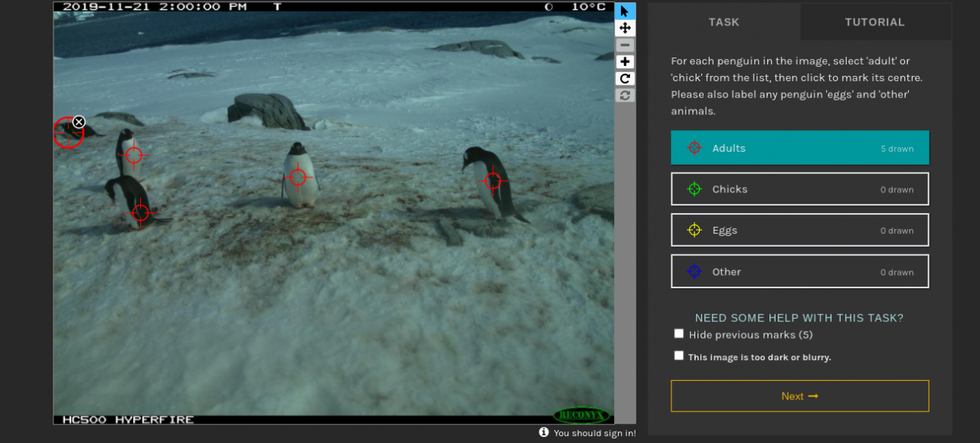Image resolution: width=980 pixels, height=443 pixels.
Task: Click the green Chicks crosshair icon
Action: pos(694,189)
